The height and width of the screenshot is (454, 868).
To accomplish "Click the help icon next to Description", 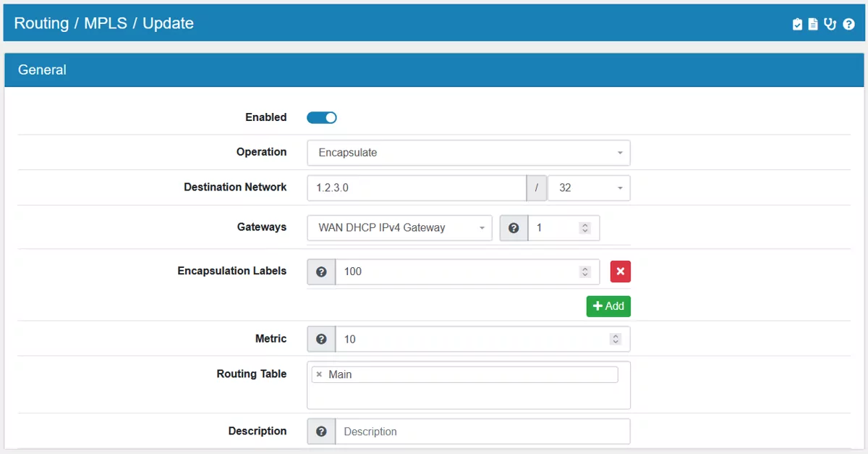I will coord(320,431).
